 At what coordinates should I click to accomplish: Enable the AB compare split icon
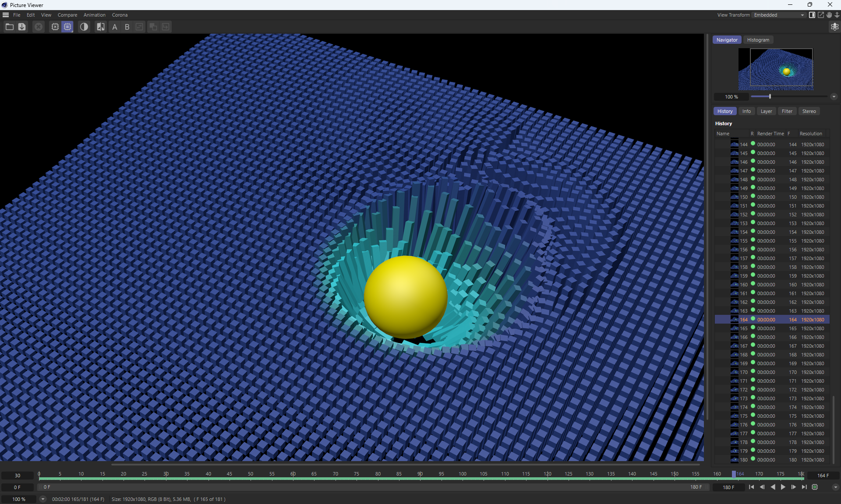101,27
